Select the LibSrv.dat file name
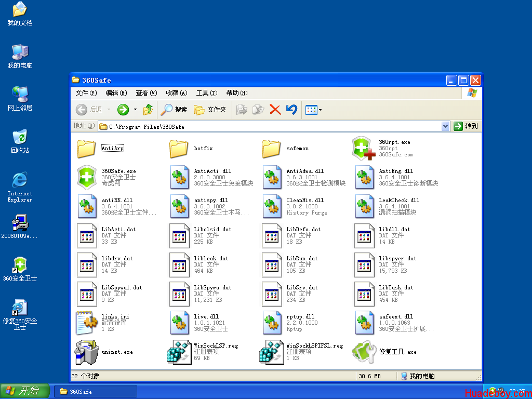532x399 pixels. [302, 288]
